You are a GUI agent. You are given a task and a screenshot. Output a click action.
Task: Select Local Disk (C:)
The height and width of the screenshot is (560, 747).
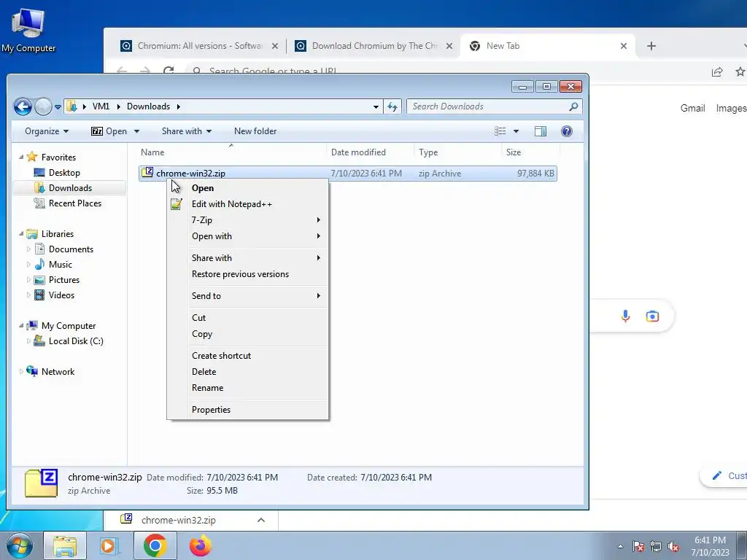click(76, 341)
